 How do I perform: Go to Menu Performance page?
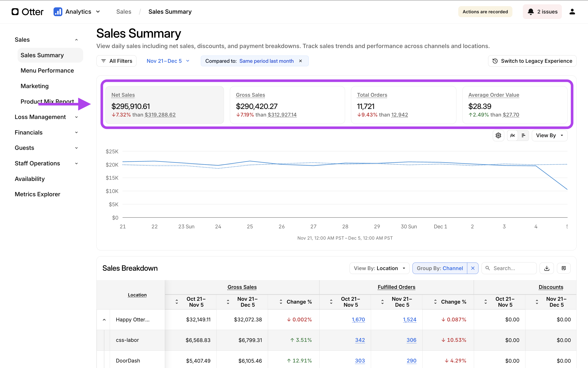click(x=47, y=71)
